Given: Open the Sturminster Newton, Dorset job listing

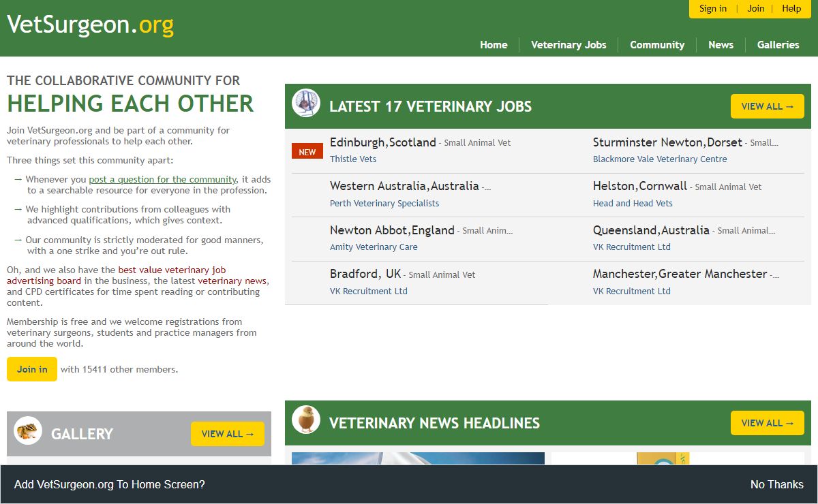Looking at the screenshot, I should click(x=667, y=142).
